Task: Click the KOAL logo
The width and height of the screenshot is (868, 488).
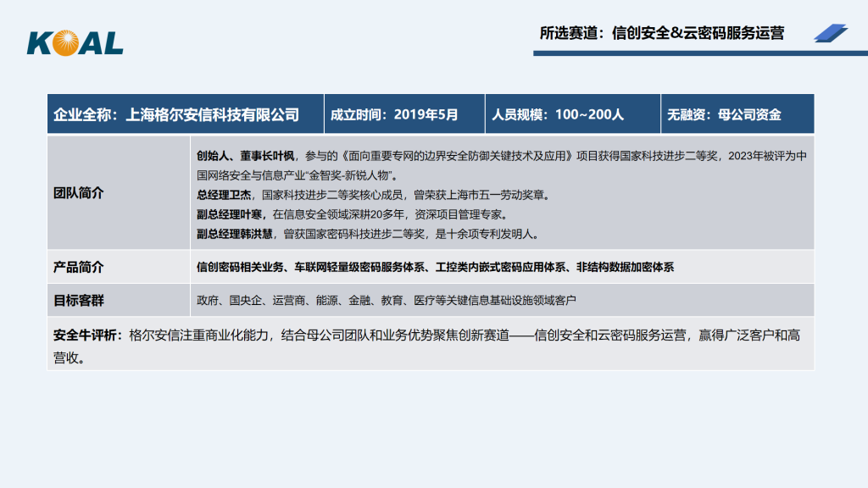Action: click(x=75, y=43)
